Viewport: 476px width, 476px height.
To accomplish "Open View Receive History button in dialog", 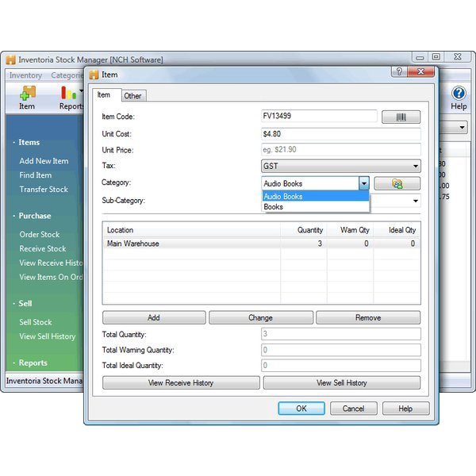I will tap(181, 382).
